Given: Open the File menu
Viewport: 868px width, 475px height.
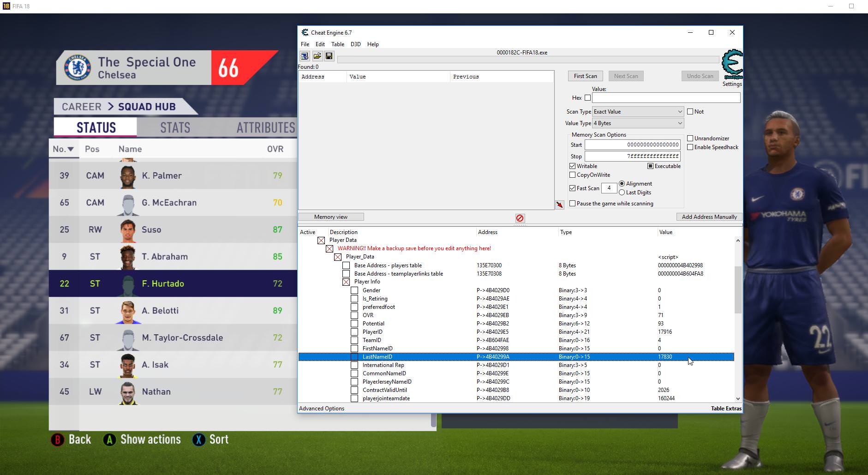Looking at the screenshot, I should 305,44.
